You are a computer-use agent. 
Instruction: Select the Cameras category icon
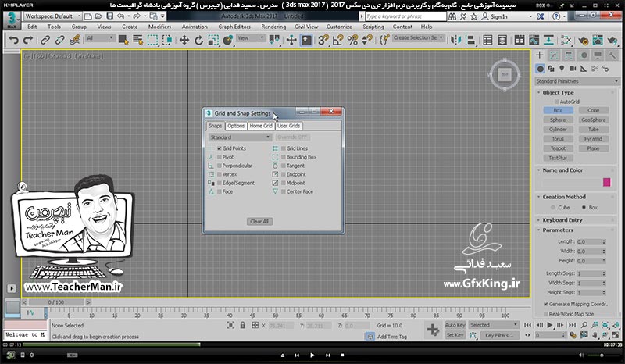pyautogui.click(x=573, y=69)
